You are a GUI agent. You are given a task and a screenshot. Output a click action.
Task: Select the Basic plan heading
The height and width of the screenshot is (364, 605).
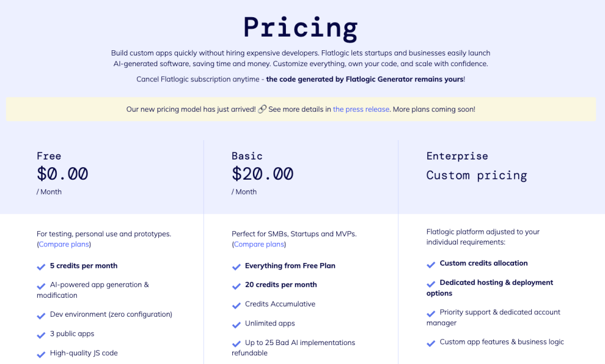247,156
